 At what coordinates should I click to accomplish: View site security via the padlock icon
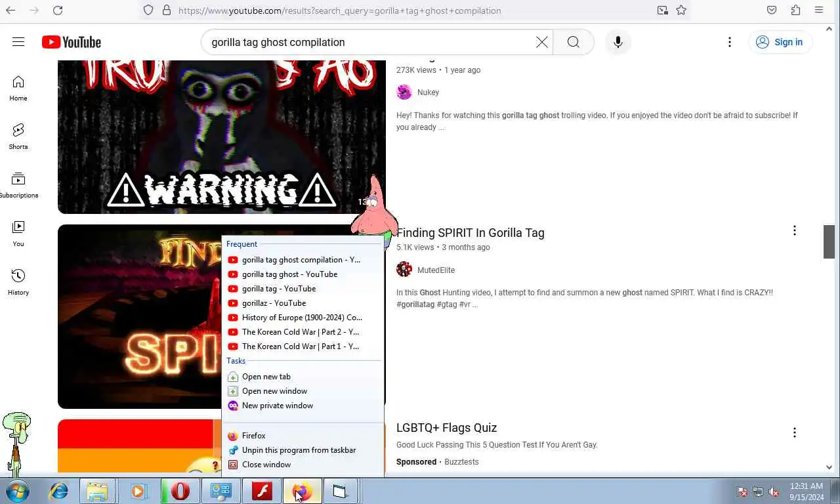[x=167, y=10]
